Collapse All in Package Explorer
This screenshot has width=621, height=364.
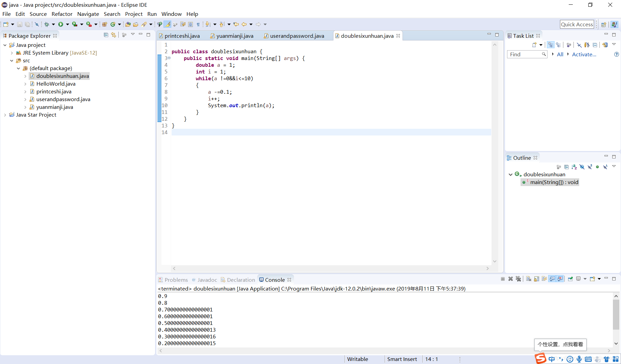tap(106, 35)
